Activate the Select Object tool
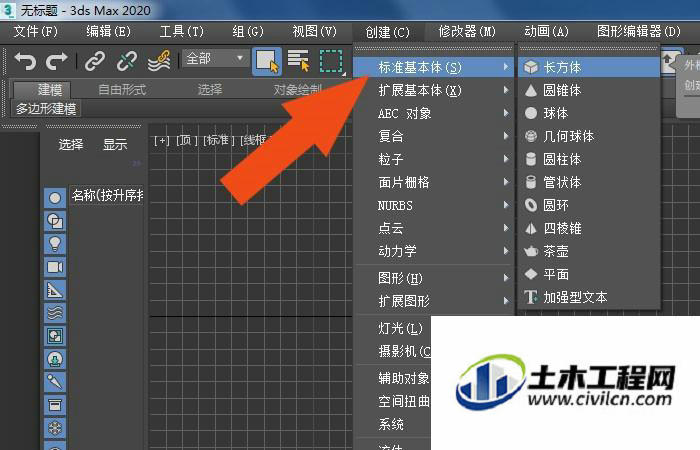700x450 pixels. [x=267, y=61]
